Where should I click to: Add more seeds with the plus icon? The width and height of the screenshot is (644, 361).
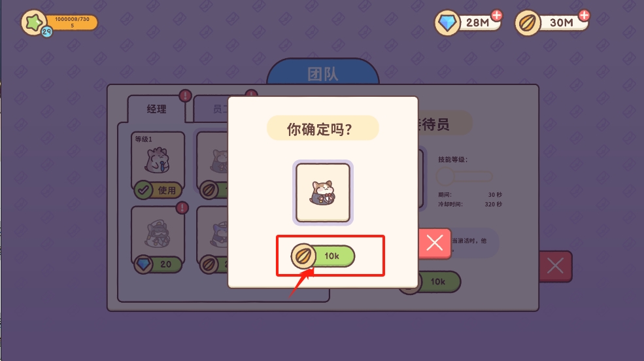click(x=584, y=16)
